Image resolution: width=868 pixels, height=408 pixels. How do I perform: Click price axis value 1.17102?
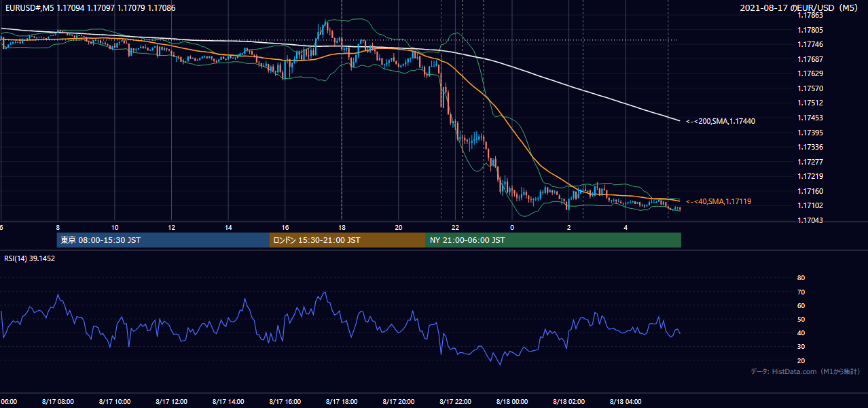click(810, 205)
